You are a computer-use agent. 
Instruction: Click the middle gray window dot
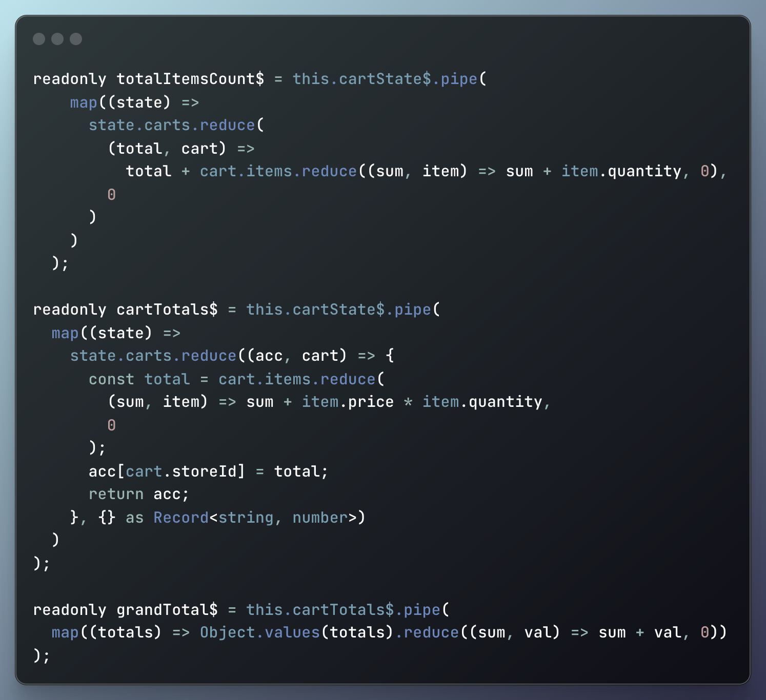tap(57, 39)
